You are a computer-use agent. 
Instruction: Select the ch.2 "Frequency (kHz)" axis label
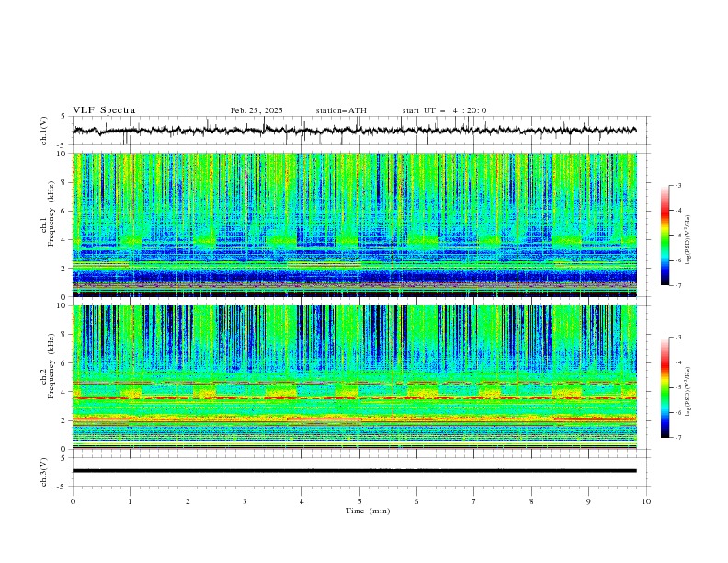(x=51, y=366)
